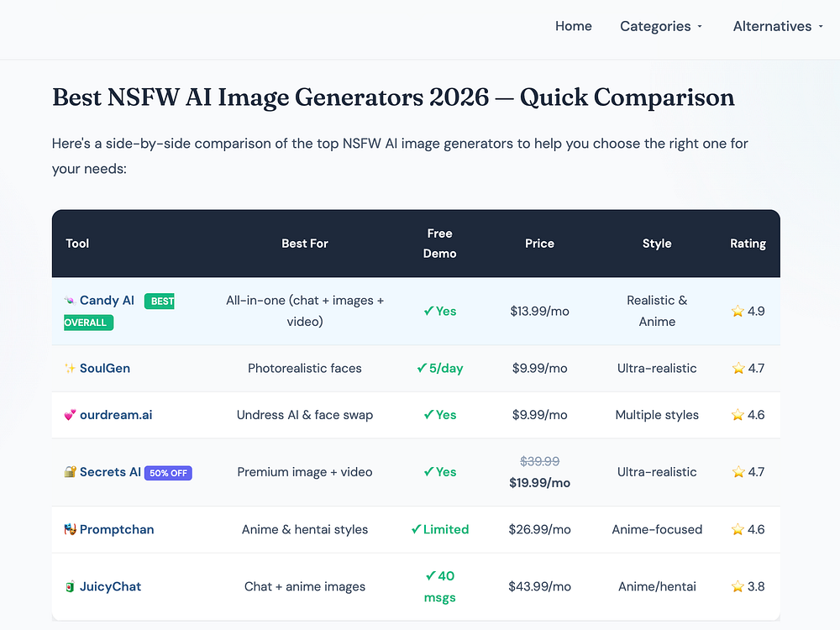Click the star icon in Candy AI rating
Image resolution: width=840 pixels, height=630 pixels.
pos(738,312)
